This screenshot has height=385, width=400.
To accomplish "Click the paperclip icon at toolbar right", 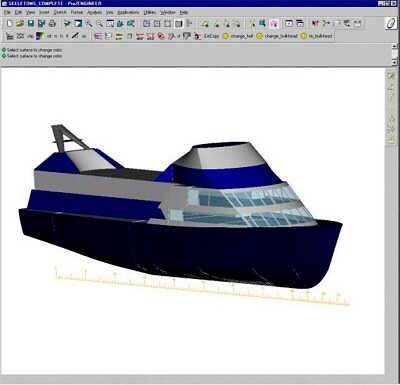I will [x=391, y=24].
